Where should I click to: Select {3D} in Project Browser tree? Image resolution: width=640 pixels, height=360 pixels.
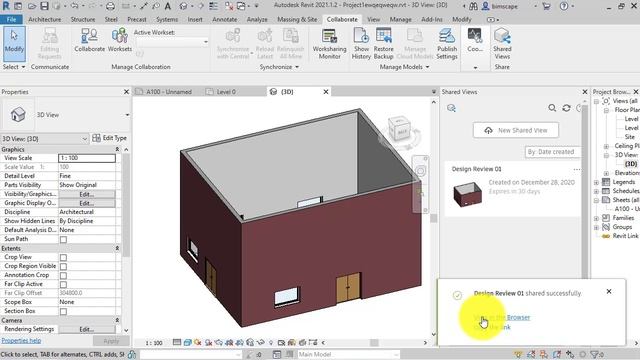(631, 164)
